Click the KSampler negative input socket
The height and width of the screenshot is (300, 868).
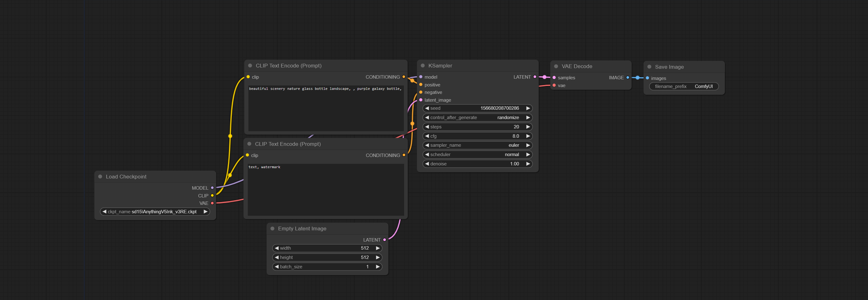pyautogui.click(x=421, y=92)
